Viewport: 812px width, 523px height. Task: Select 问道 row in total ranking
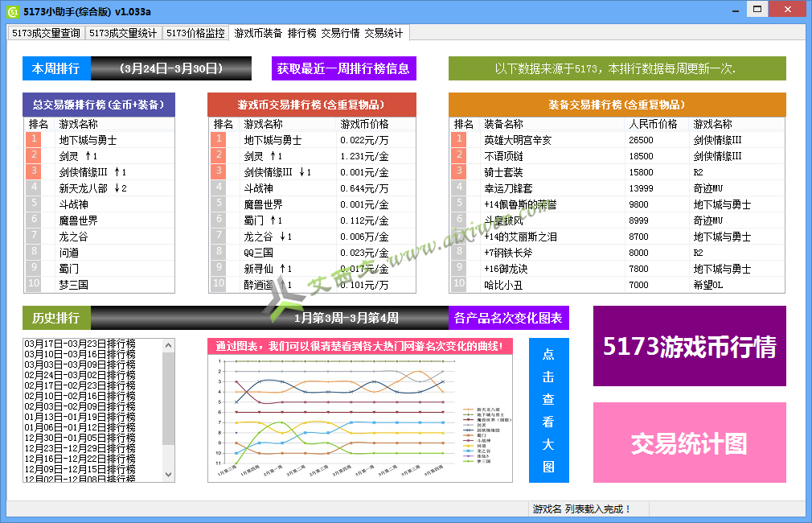99,253
